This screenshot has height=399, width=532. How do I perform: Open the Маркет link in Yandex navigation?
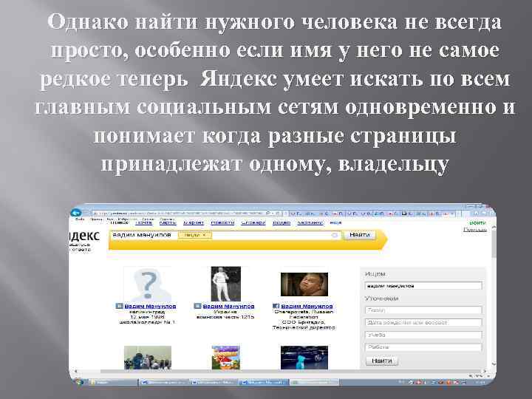[x=194, y=222]
